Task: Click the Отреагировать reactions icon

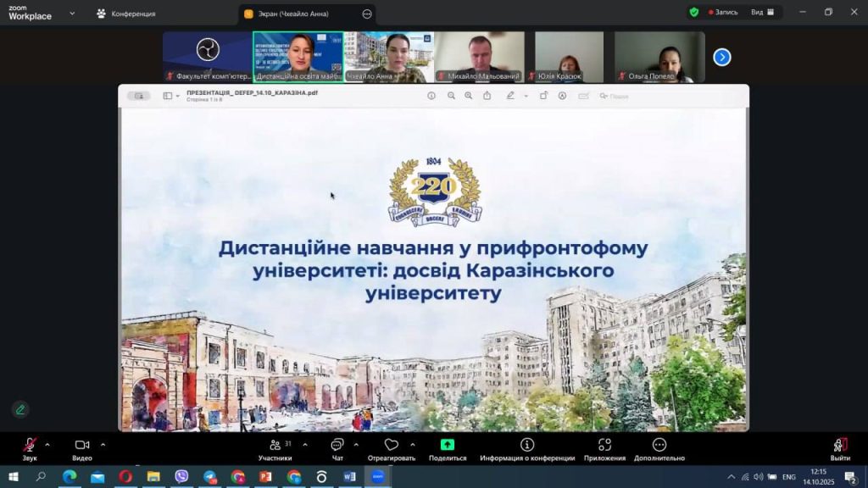Action: [391, 446]
